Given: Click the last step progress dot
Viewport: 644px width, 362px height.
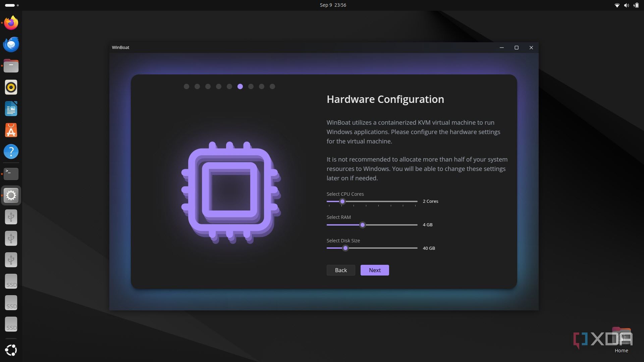Looking at the screenshot, I should [272, 86].
